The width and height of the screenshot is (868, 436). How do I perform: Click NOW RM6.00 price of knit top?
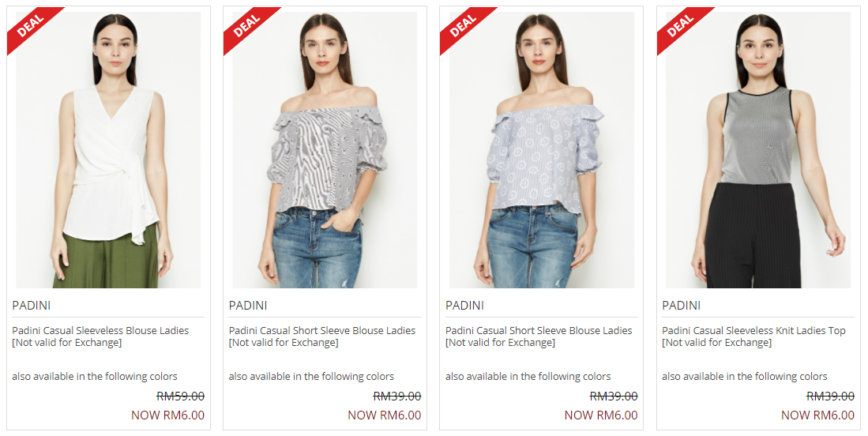[817, 415]
